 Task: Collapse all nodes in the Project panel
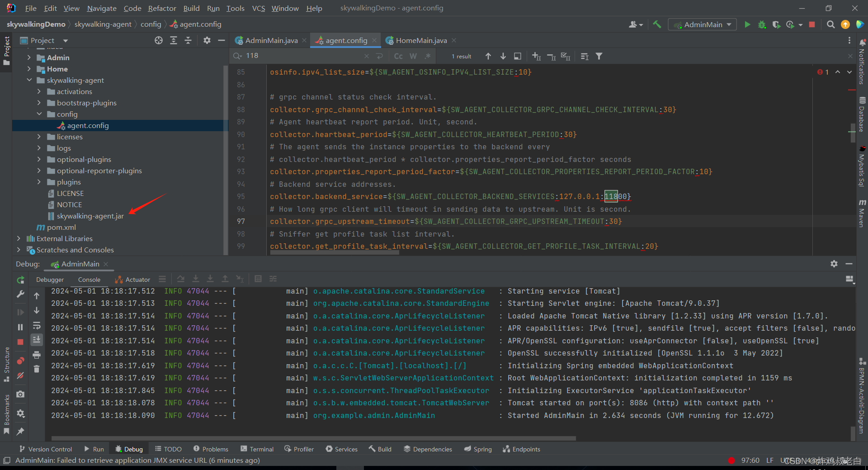click(188, 41)
